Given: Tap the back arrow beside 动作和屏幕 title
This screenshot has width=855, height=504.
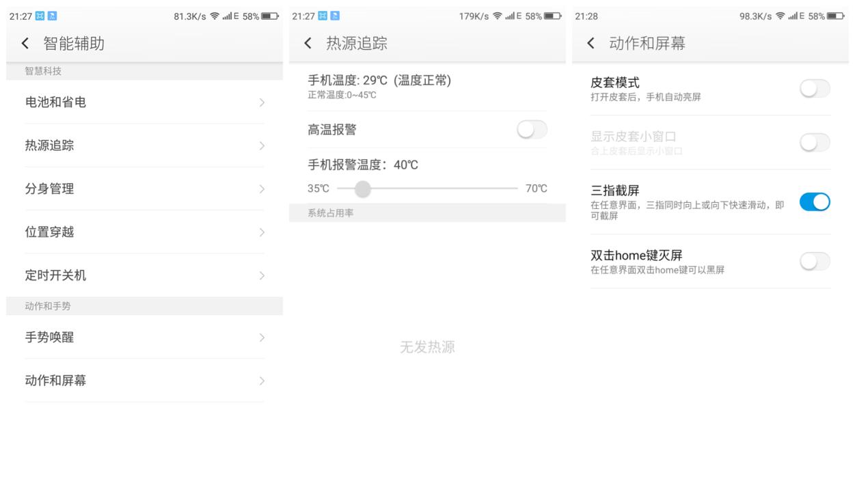Looking at the screenshot, I should point(591,44).
